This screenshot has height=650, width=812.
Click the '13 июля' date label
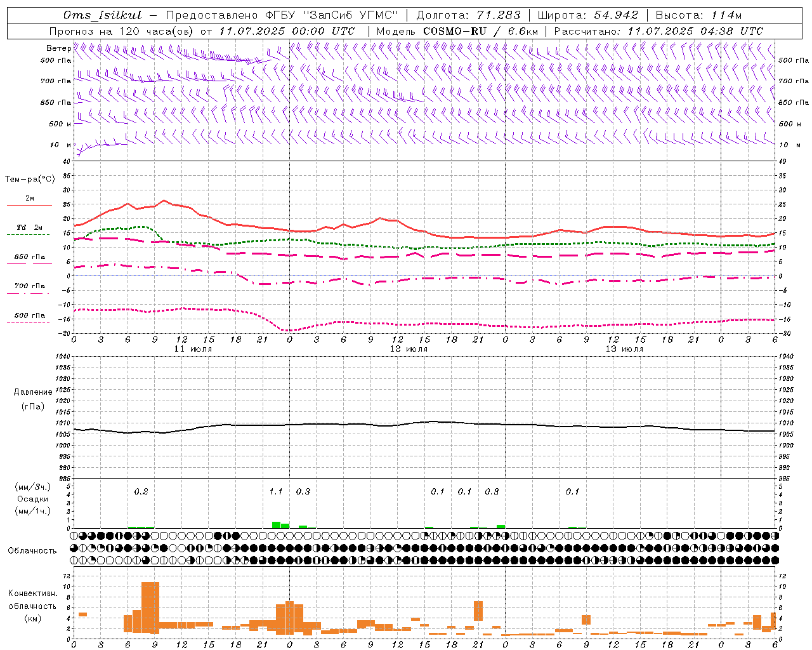(624, 349)
